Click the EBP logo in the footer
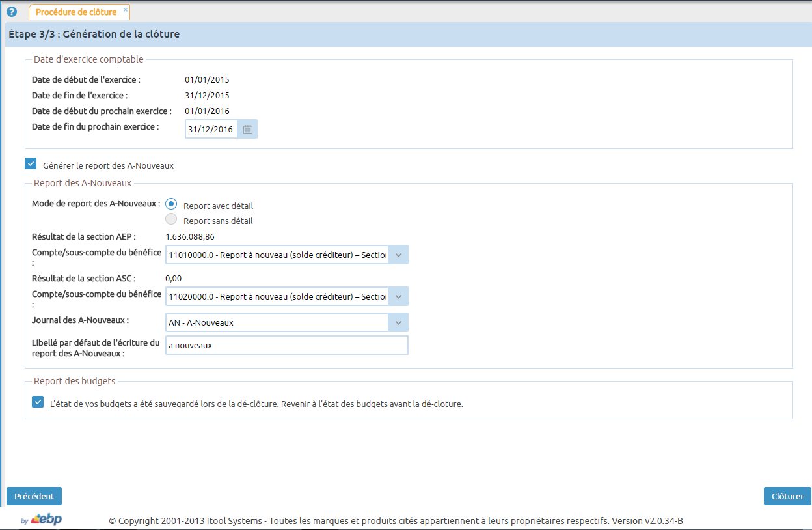Viewport: 812px width, 530px height. point(46,520)
